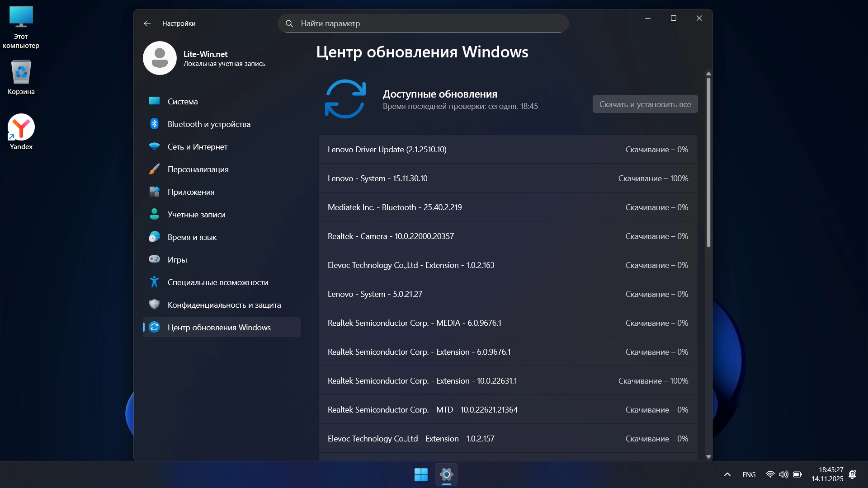The width and height of the screenshot is (868, 488).
Task: Open the Сеть и Интернет section
Action: tap(197, 147)
